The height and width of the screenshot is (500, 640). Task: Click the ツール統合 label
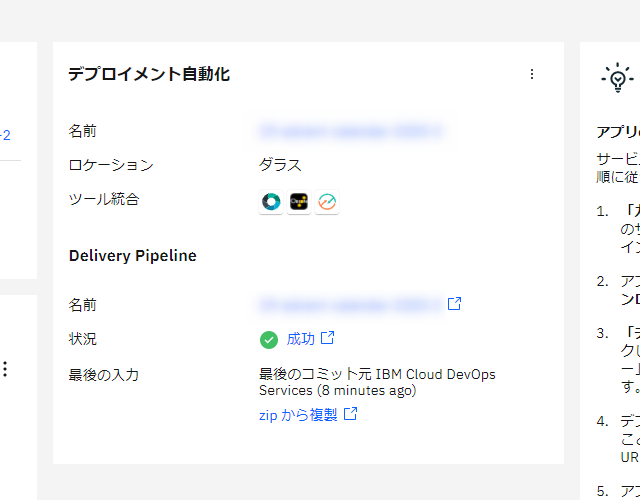(x=104, y=199)
